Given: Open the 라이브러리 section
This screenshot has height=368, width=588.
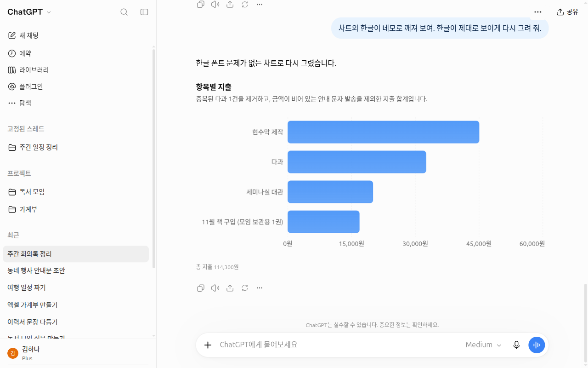Looking at the screenshot, I should (x=76, y=70).
